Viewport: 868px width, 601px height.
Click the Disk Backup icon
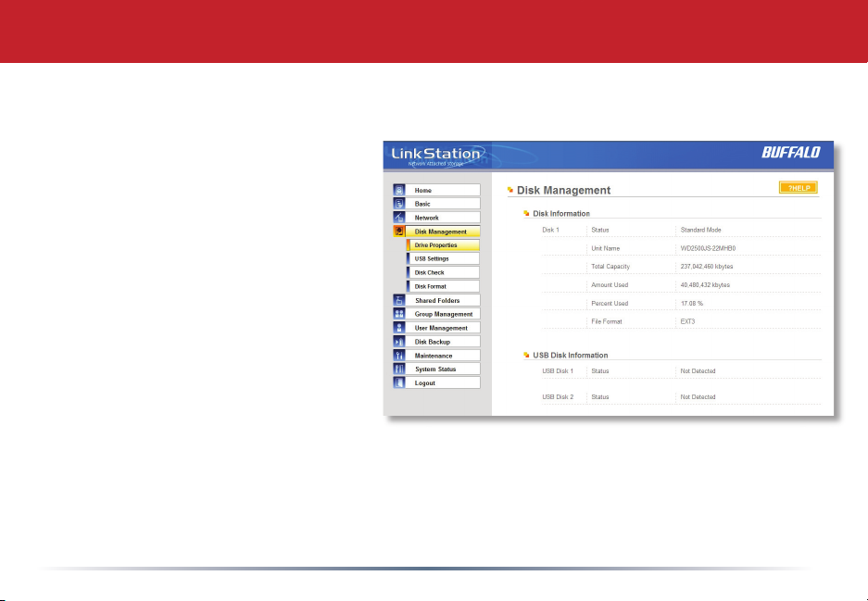399,342
